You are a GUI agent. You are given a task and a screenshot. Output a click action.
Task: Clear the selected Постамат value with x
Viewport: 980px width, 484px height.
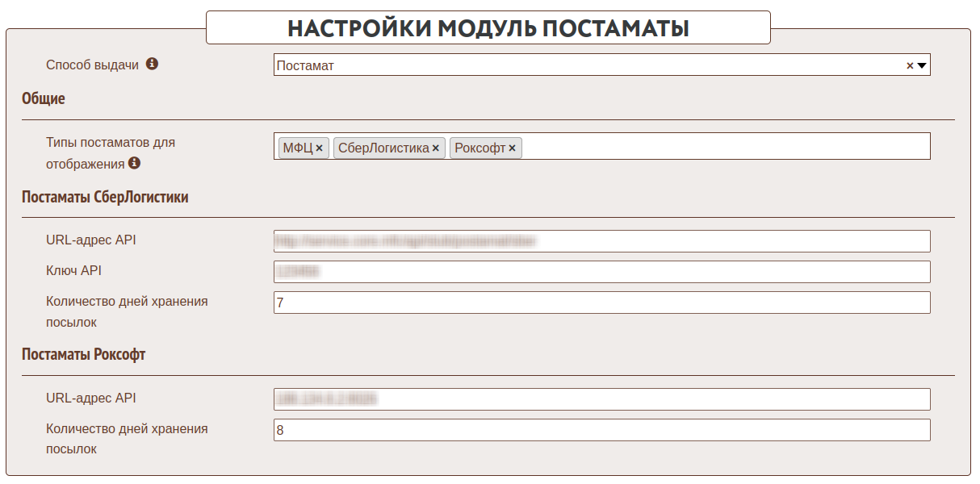tap(910, 66)
